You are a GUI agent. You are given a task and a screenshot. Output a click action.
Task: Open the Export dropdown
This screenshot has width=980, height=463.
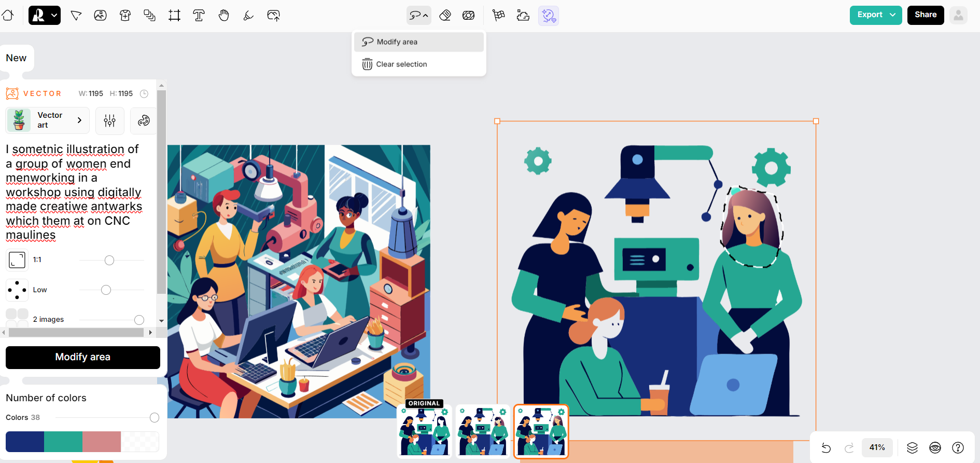tap(876, 15)
